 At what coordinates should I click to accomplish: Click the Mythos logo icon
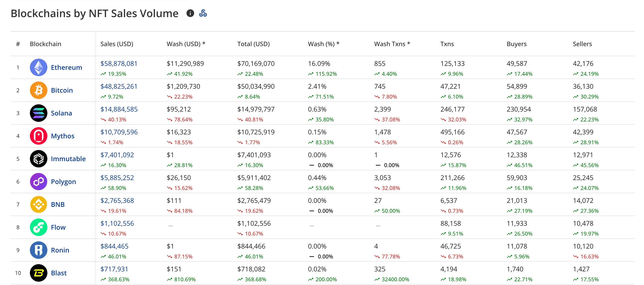pyautogui.click(x=38, y=136)
